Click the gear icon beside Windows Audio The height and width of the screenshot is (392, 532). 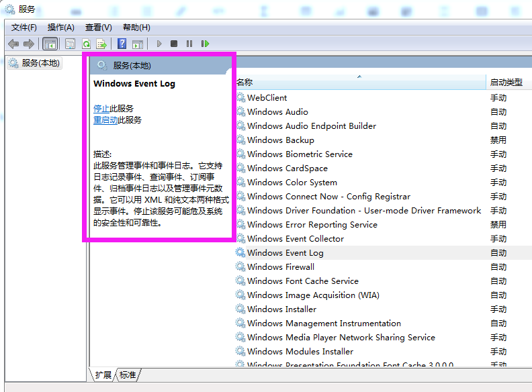pos(241,112)
